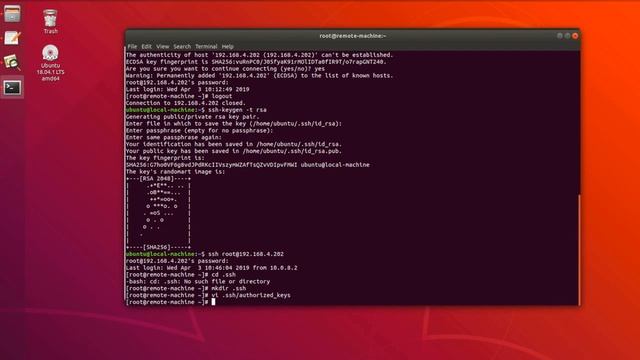The width and height of the screenshot is (640, 360).
Task: Click the 'The key fingerprint is:' line
Action: (165, 158)
